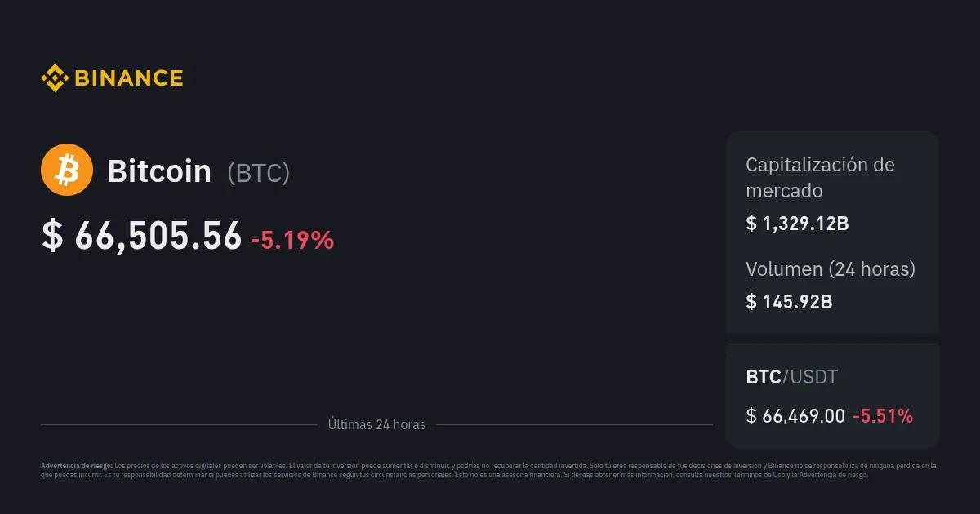Image resolution: width=980 pixels, height=514 pixels.
Task: Click the divider line left of Últimas 24 horas
Action: pyautogui.click(x=178, y=424)
